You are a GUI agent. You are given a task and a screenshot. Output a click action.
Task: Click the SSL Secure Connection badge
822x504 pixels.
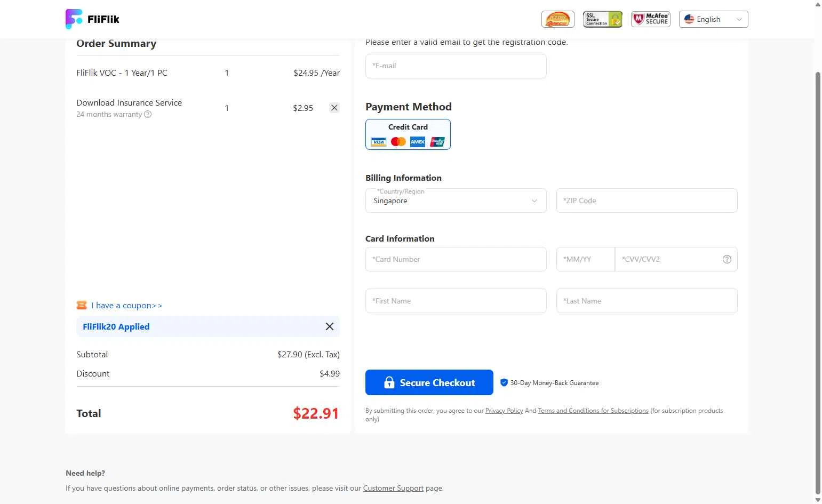pos(603,19)
